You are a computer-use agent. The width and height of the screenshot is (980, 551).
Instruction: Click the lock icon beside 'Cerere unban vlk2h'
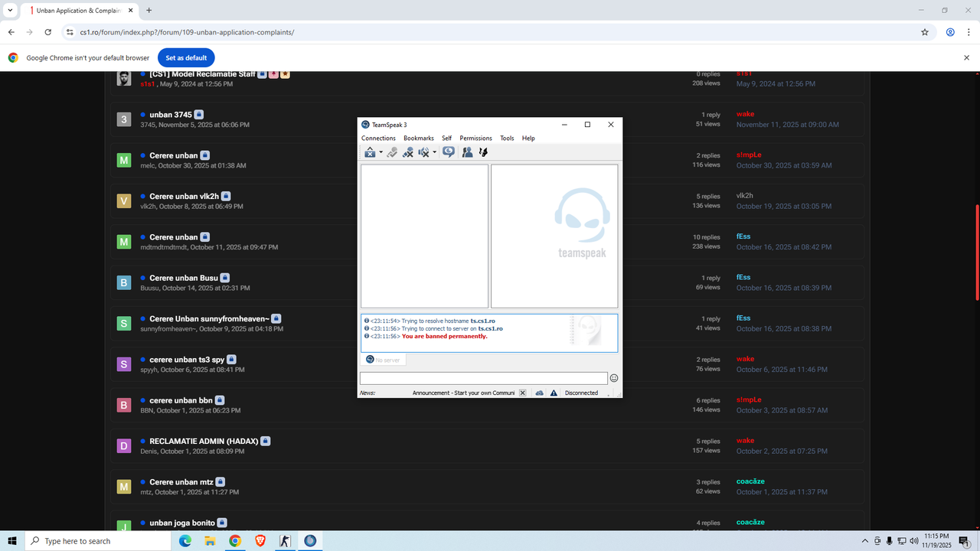click(x=226, y=196)
